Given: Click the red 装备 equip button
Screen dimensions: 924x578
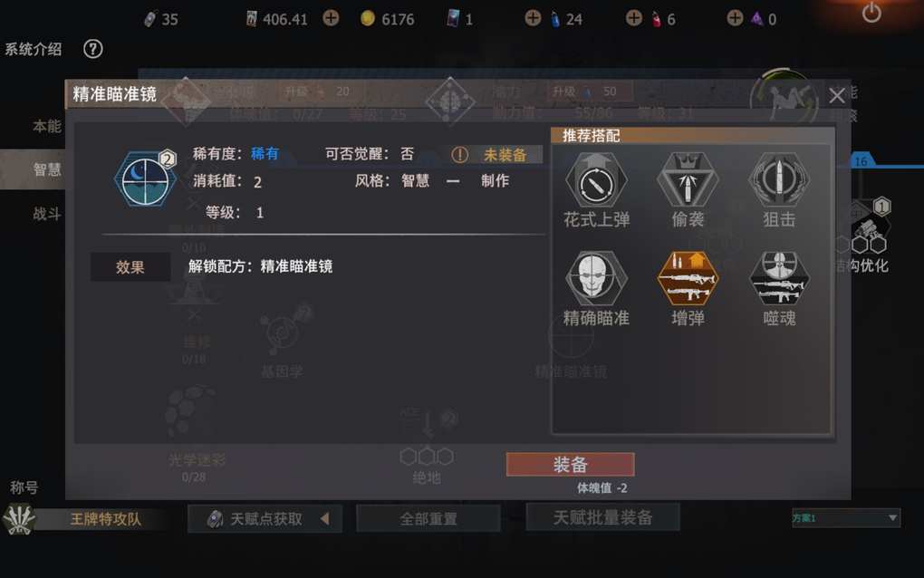Looking at the screenshot, I should [x=570, y=464].
